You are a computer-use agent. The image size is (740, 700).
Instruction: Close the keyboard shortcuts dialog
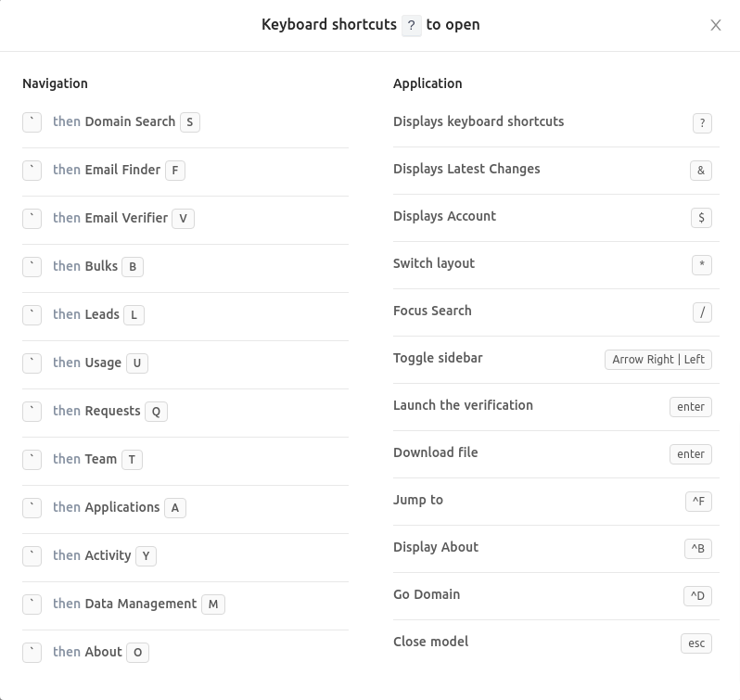pyautogui.click(x=716, y=25)
